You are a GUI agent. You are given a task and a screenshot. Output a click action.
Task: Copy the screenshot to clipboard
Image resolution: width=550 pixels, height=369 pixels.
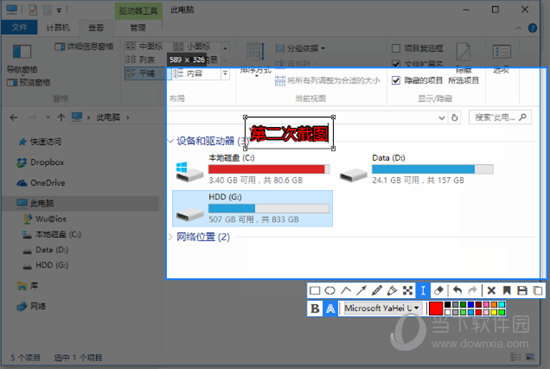point(538,290)
